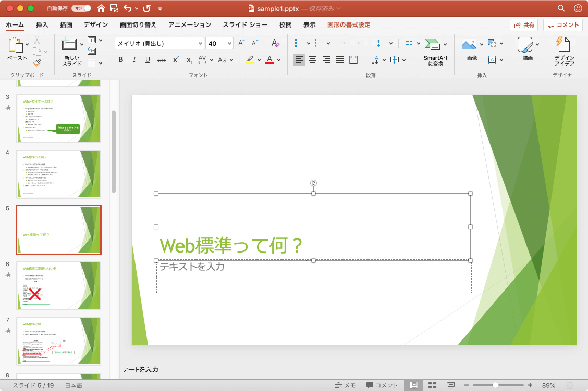Open the 挿入 ribbon tab
This screenshot has width=588, height=391.
(42, 24)
